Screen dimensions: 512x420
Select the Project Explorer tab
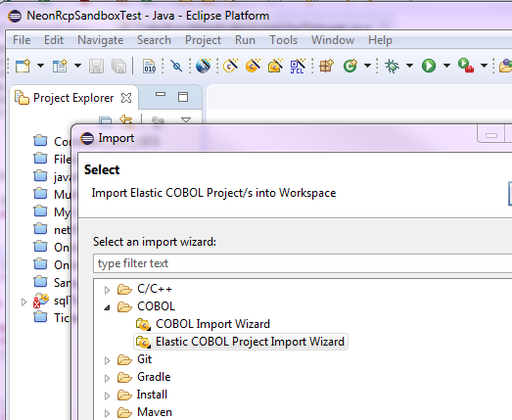tap(73, 98)
